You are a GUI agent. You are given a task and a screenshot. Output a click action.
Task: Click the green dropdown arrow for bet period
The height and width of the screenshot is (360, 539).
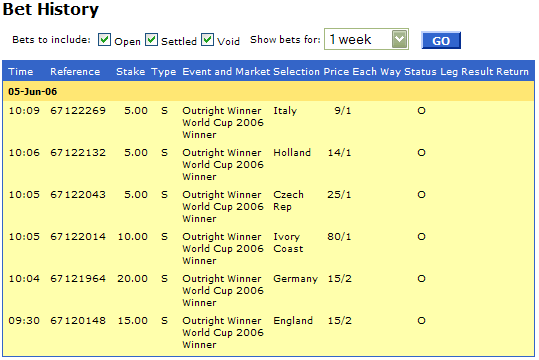399,39
